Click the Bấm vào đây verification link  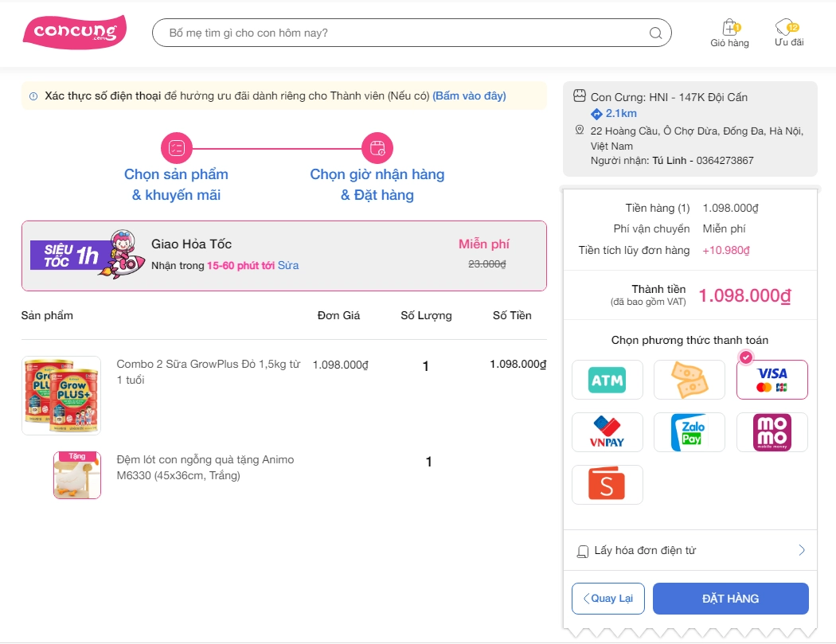click(469, 96)
